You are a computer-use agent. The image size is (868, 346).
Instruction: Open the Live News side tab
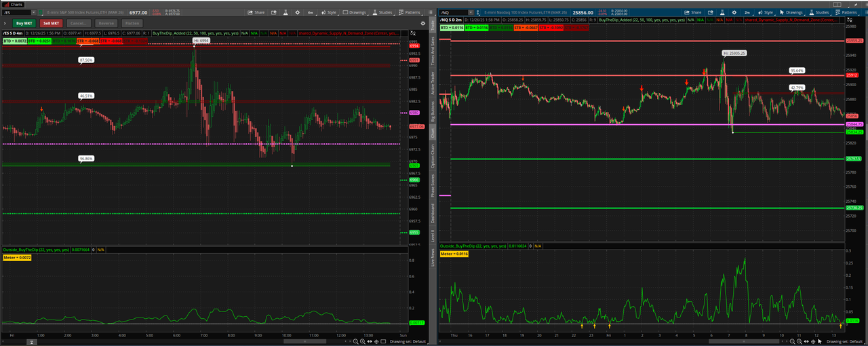click(433, 258)
